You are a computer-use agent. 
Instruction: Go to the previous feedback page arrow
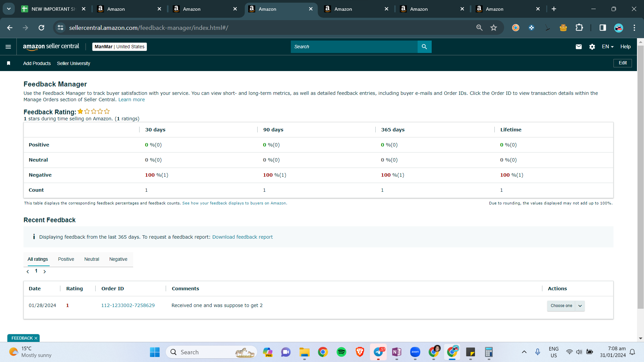(28, 271)
